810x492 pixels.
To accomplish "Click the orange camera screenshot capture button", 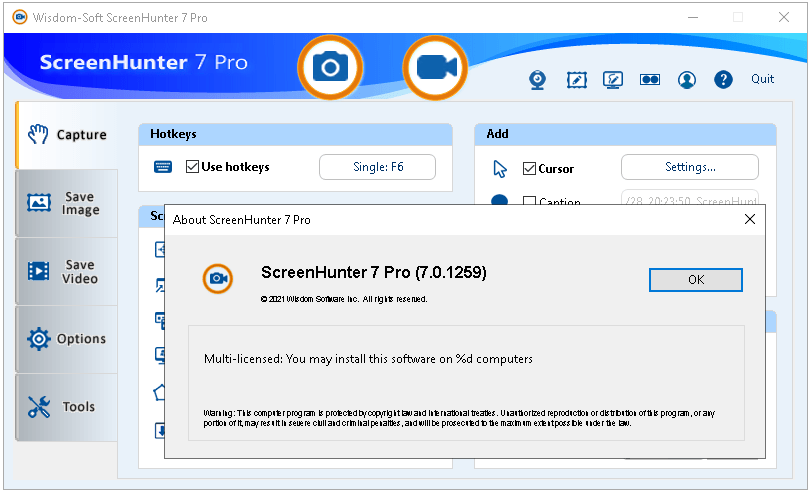I will (330, 67).
